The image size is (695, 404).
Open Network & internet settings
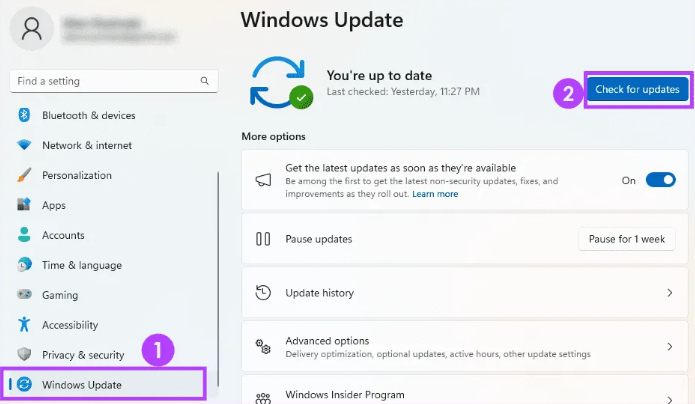(114, 145)
